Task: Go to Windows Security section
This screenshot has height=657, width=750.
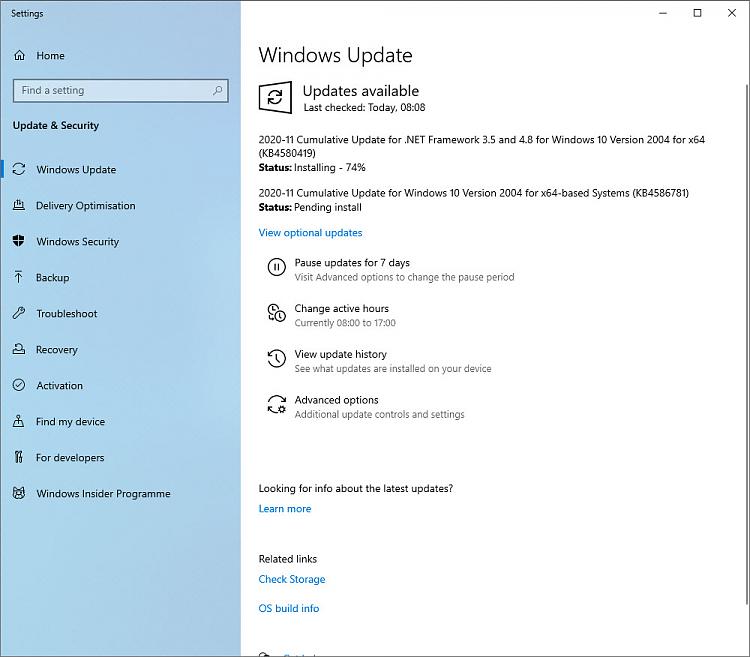Action: tap(77, 241)
